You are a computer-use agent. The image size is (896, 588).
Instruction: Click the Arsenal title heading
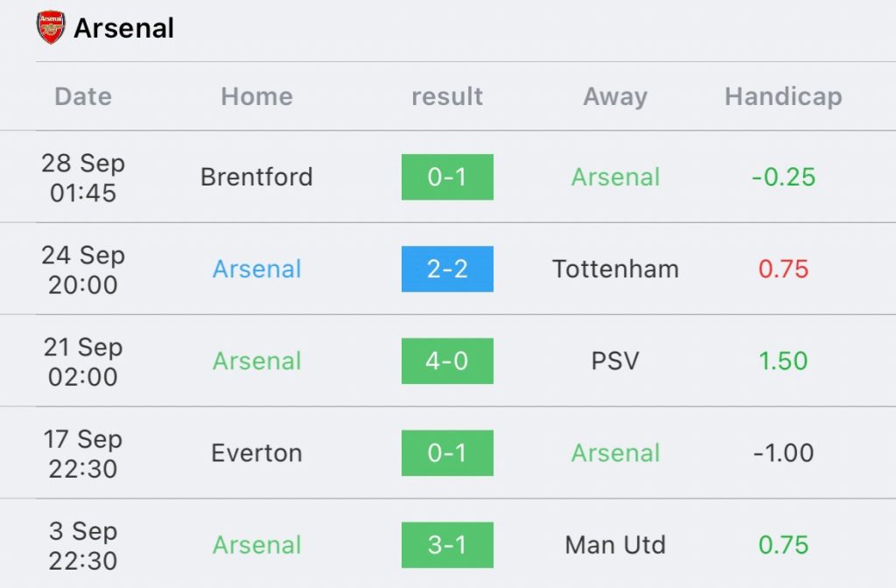[123, 28]
